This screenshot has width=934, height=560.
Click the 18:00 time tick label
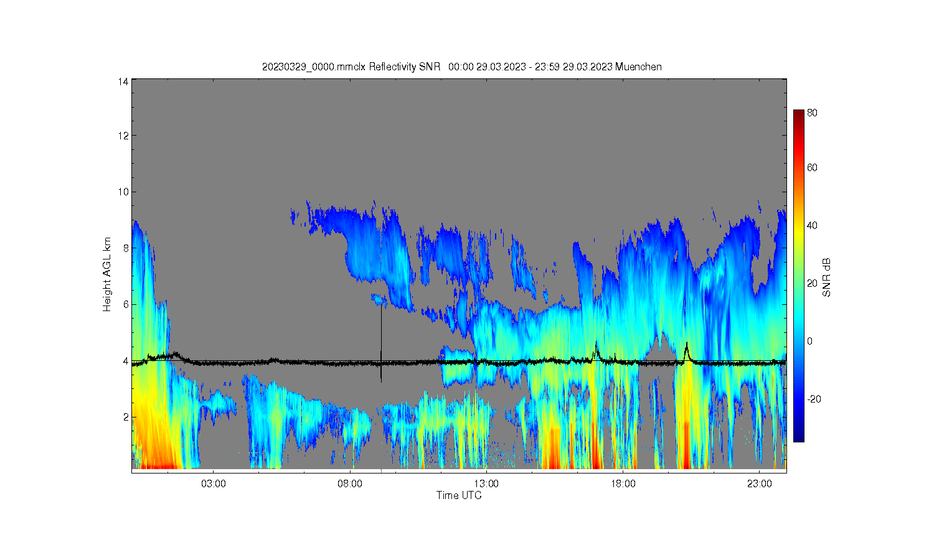click(623, 483)
